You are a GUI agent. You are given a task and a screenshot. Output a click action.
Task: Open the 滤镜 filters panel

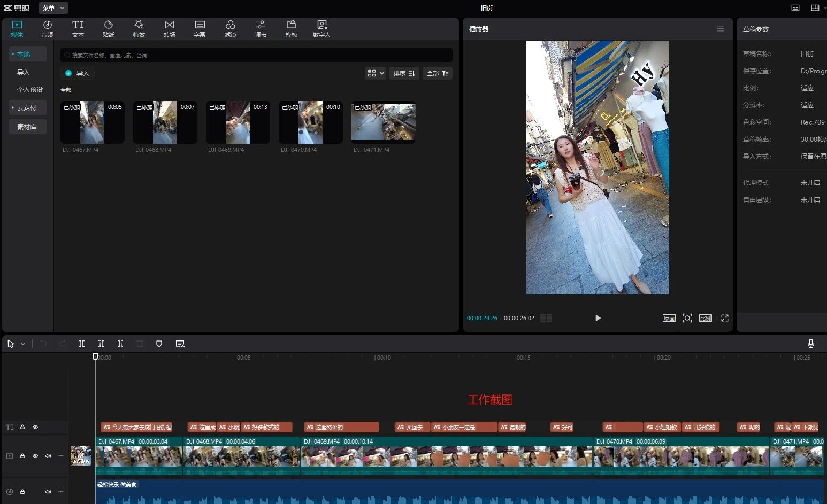(x=231, y=29)
